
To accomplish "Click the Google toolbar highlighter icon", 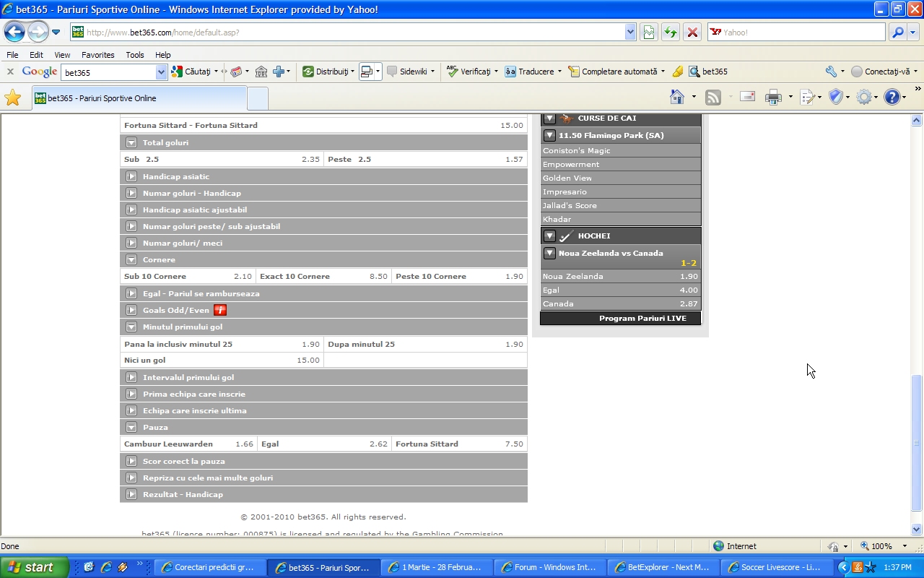I will tap(677, 72).
